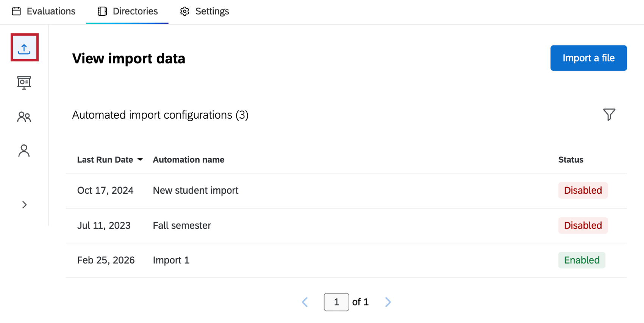This screenshot has width=644, height=323.
Task: Click the calendar icon beside Evaluations
Action: [16, 11]
